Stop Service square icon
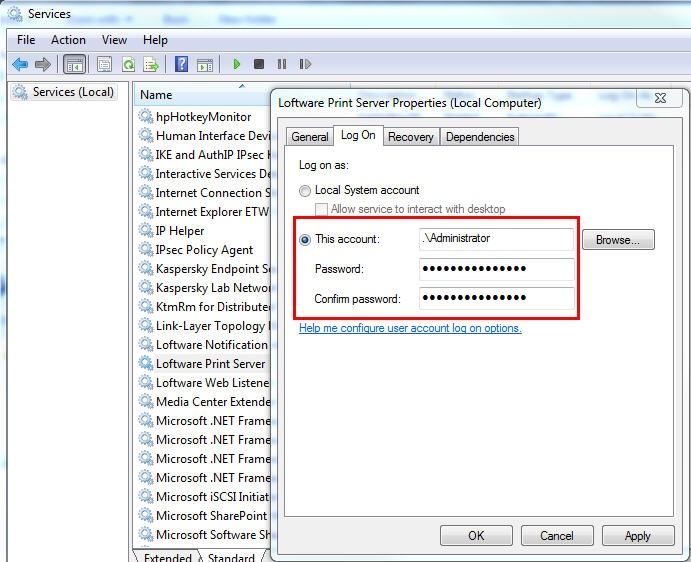The image size is (691, 562). click(x=259, y=64)
